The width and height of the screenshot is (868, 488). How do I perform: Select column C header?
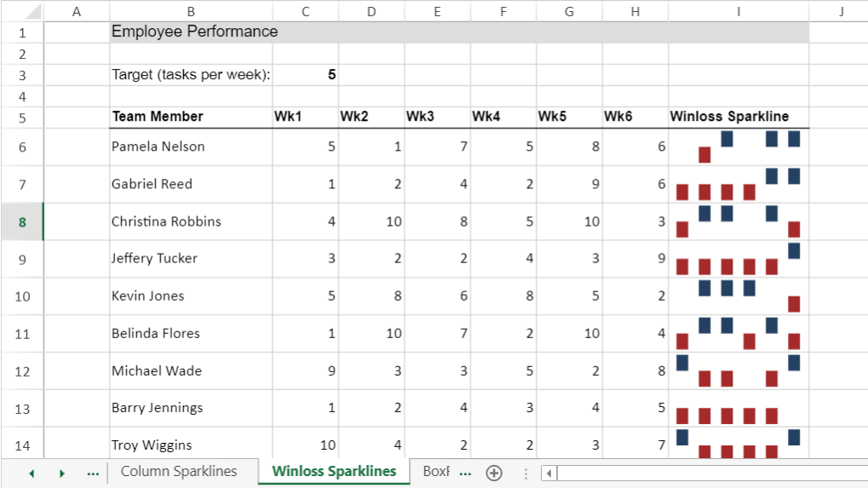point(305,11)
